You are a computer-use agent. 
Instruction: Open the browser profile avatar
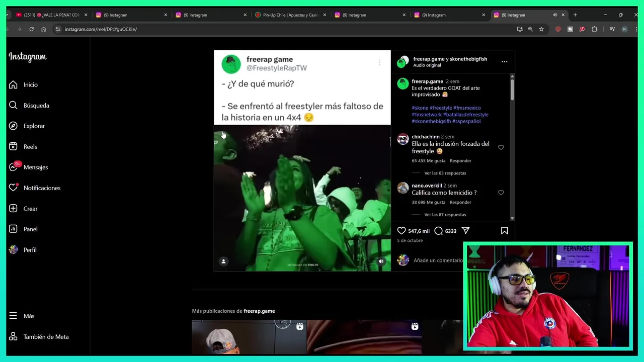tap(624, 29)
